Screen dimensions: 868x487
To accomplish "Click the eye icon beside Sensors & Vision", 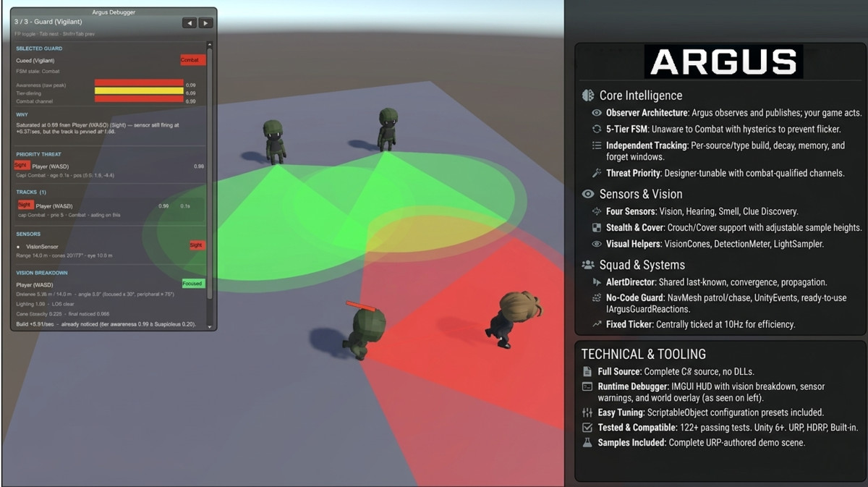I will point(589,194).
